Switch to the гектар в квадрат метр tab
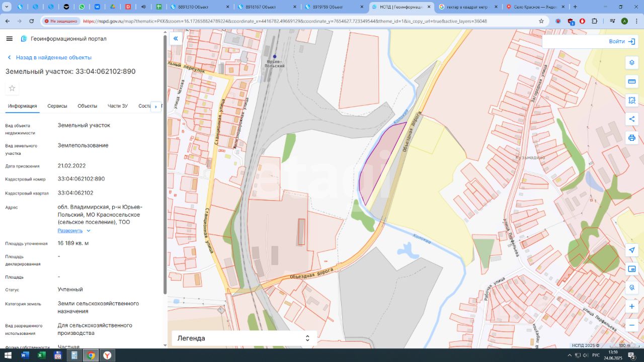 pos(468,7)
